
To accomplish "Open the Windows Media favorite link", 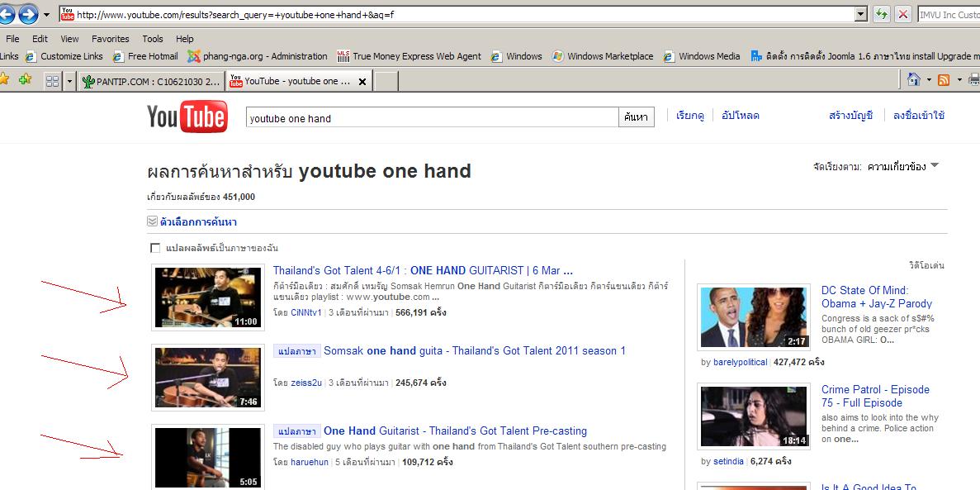I will pos(701,56).
